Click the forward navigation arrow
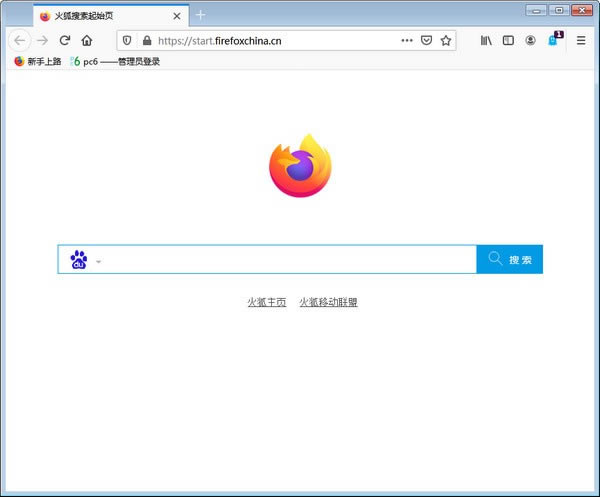The image size is (600, 497). pos(42,40)
